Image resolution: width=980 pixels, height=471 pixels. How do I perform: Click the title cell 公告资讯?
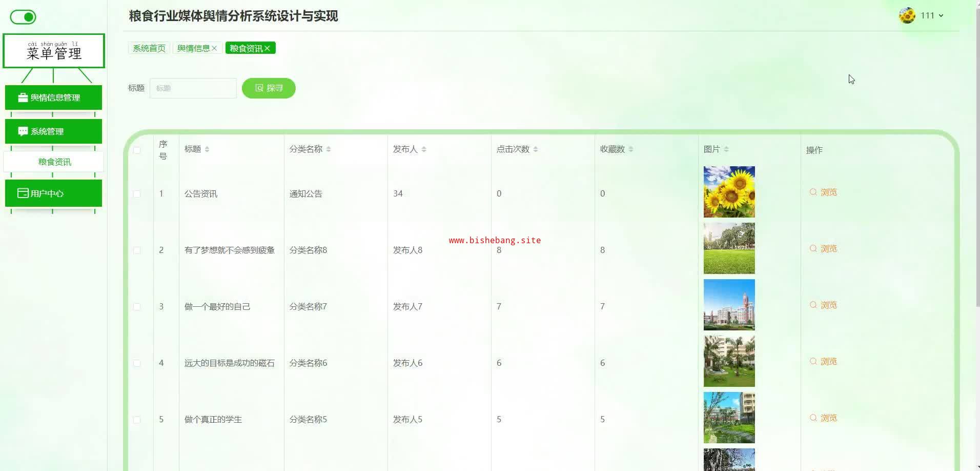[201, 194]
